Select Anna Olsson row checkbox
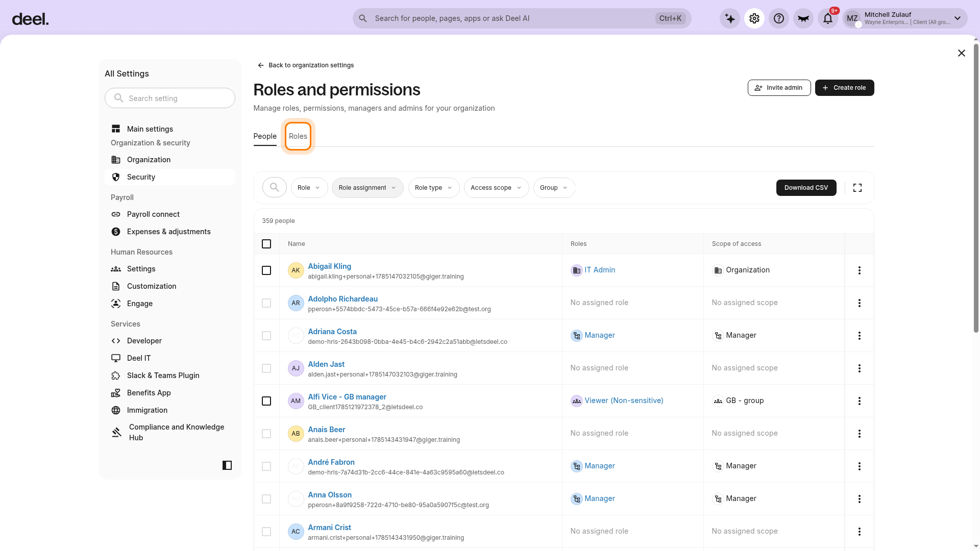 click(x=266, y=499)
